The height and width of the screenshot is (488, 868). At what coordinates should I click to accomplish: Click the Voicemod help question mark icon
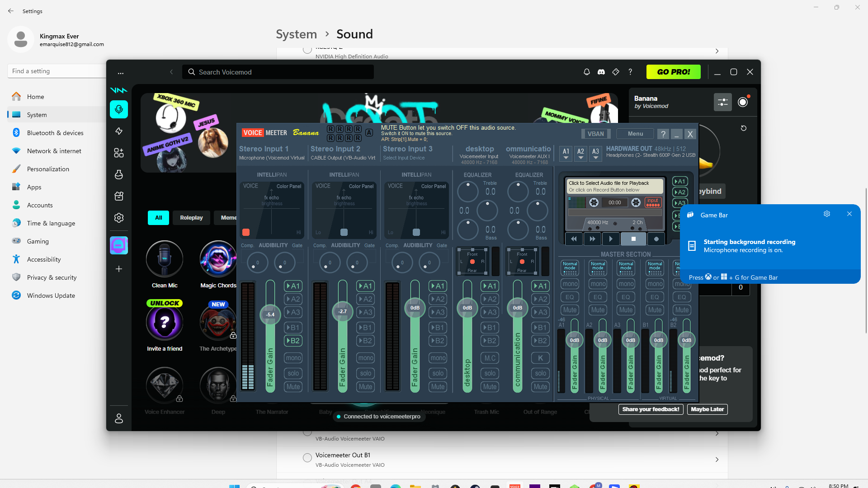[630, 72]
